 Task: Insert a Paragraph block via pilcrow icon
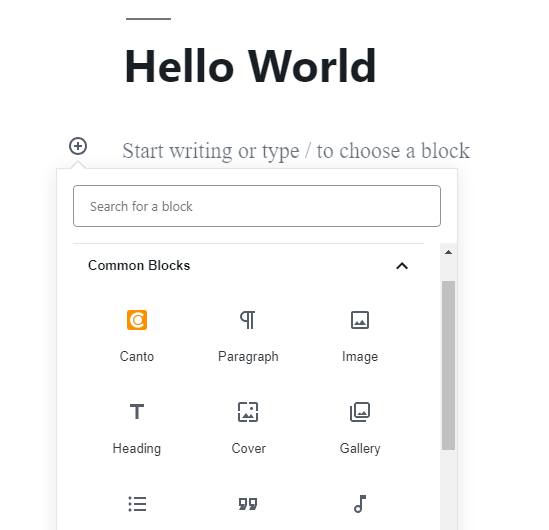pyautogui.click(x=248, y=320)
